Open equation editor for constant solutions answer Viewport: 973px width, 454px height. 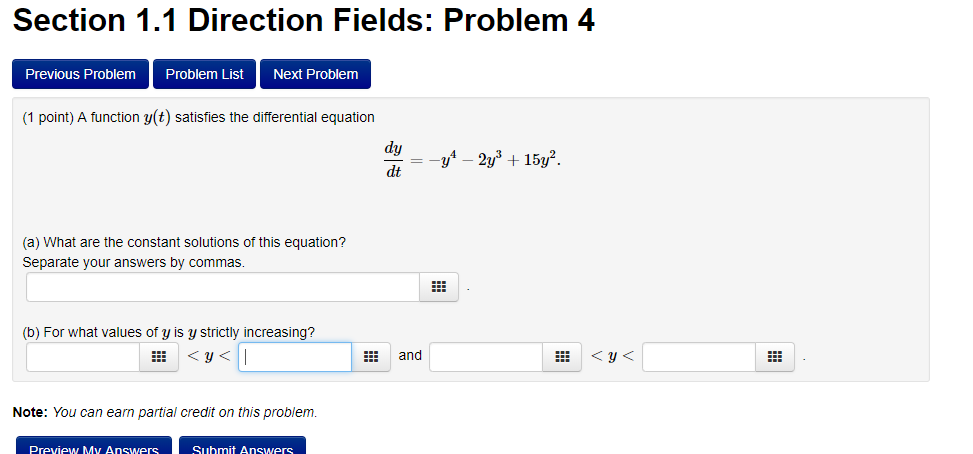438,288
